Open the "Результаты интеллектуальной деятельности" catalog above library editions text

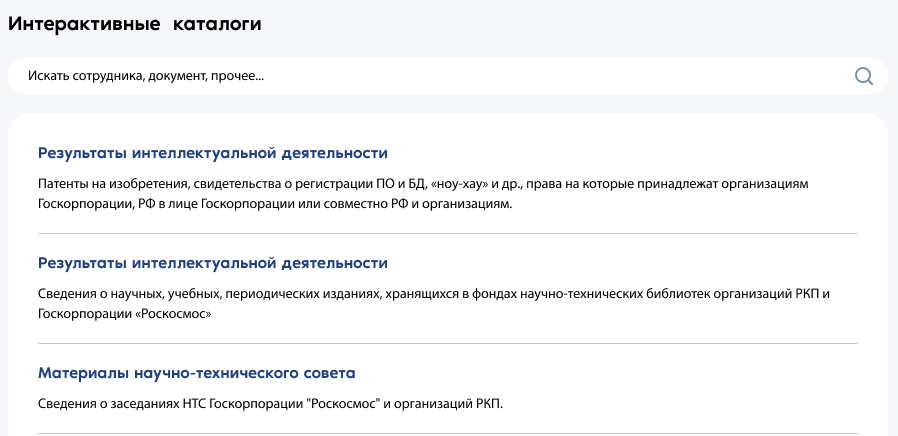(212, 263)
